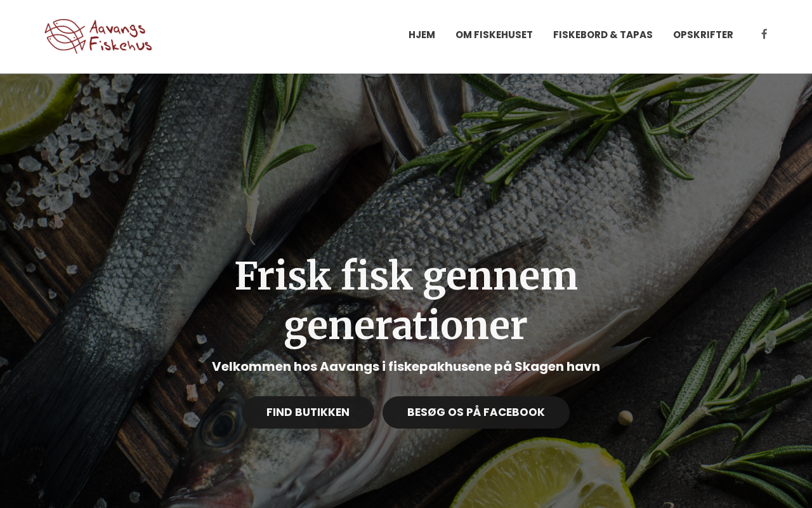Click the Aavangs Fiskehus logo text
This screenshot has width=812, height=508.
(121, 36)
